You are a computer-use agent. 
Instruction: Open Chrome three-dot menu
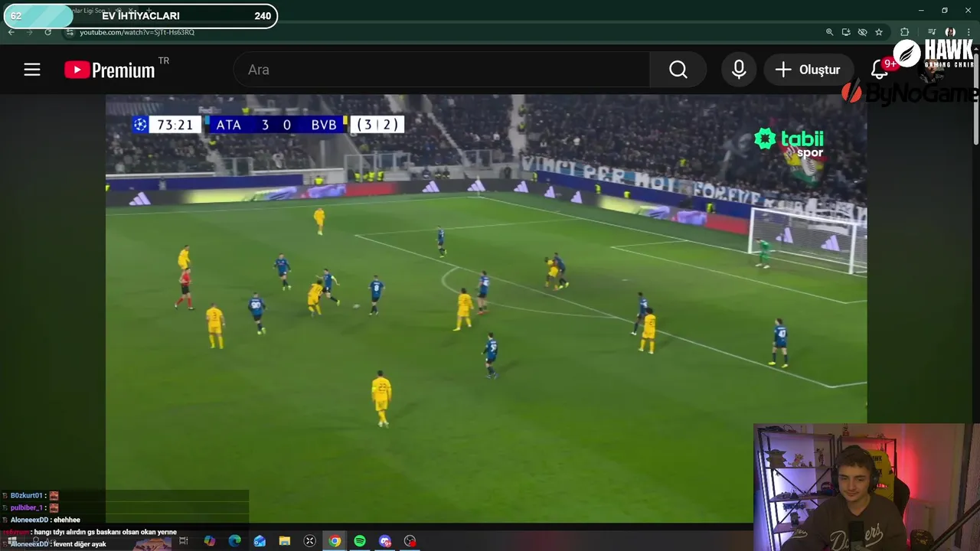969,32
